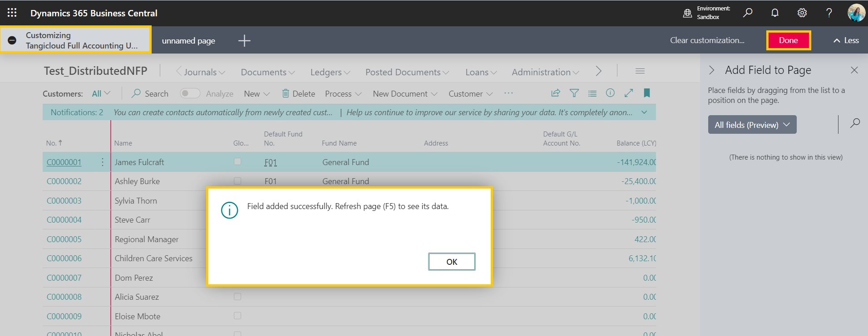The image size is (868, 336).
Task: Close the Add Field to Page panel
Action: point(854,70)
